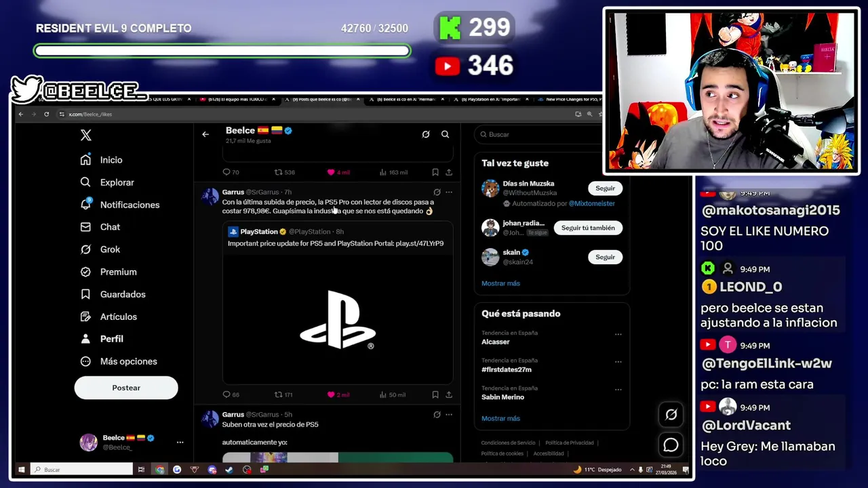The height and width of the screenshot is (488, 868).
Task: Open Chrome from Windows taskbar
Action: point(159,470)
